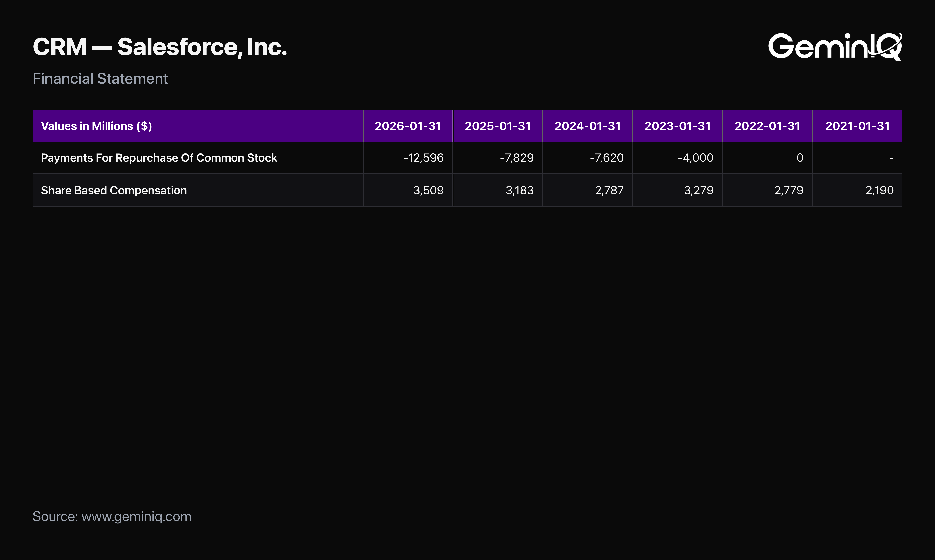This screenshot has width=935, height=560.
Task: Click the 'Financial Statement' subtitle
Action: click(x=100, y=79)
